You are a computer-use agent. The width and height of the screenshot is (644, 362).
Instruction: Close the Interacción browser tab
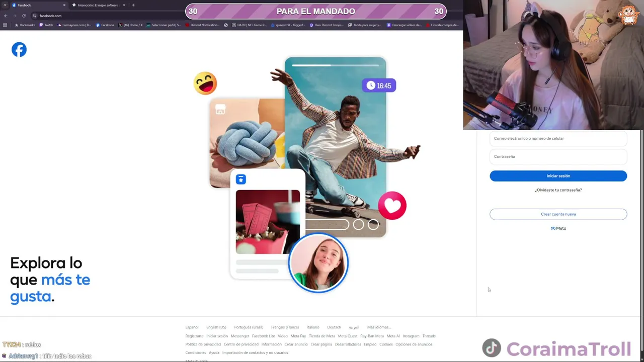[124, 5]
